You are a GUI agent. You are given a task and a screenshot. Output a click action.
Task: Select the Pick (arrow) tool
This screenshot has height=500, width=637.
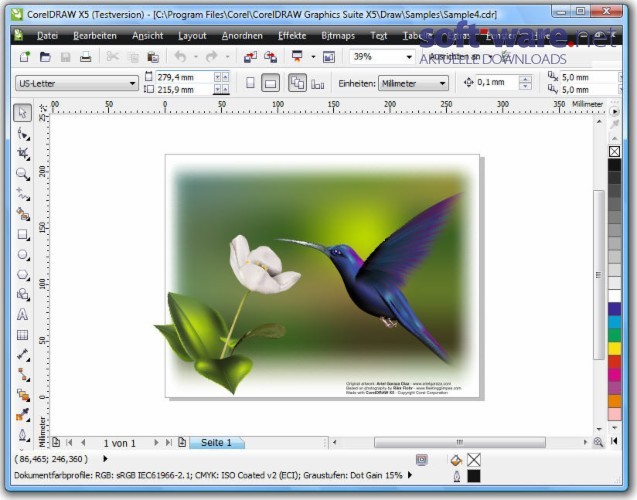[22, 113]
